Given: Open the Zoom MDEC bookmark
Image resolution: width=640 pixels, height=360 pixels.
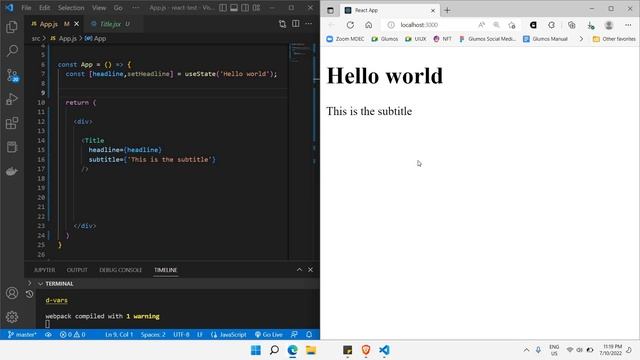Looking at the screenshot, I should pyautogui.click(x=345, y=39).
